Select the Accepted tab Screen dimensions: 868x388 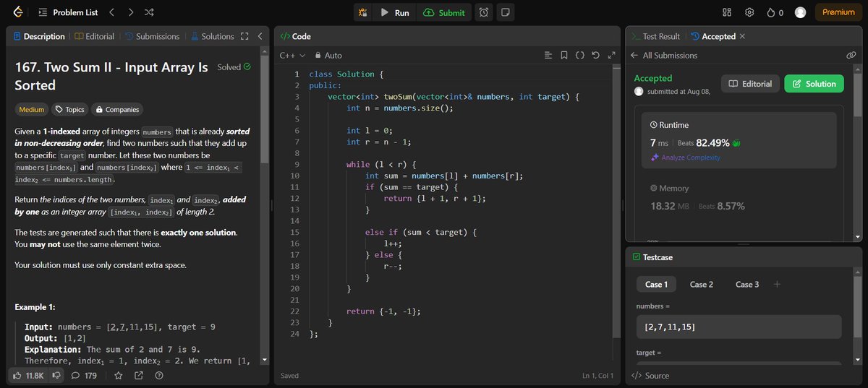[713, 36]
